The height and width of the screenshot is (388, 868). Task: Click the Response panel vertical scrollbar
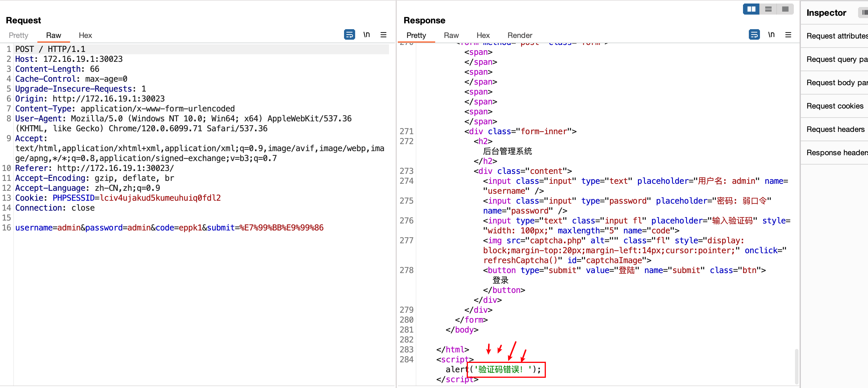click(796, 366)
